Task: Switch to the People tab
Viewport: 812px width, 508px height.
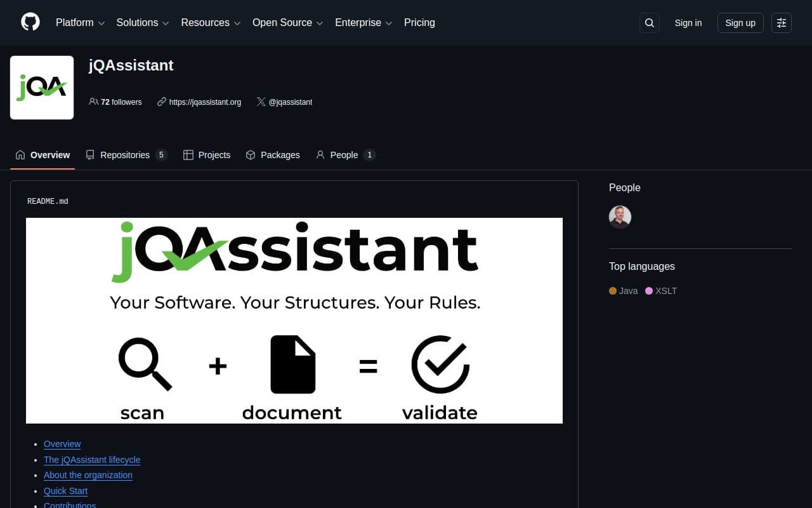Action: pos(344,154)
